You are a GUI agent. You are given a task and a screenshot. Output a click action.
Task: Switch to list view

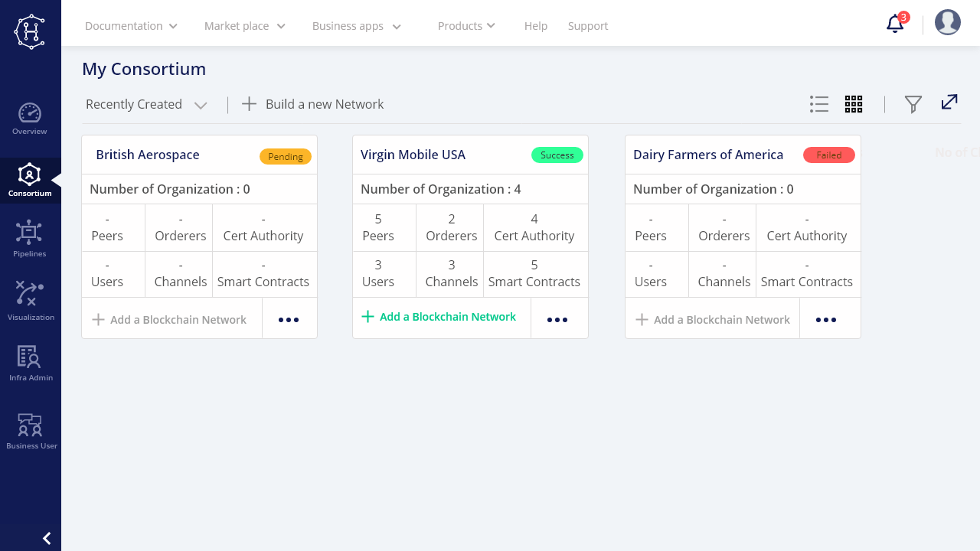tap(819, 104)
